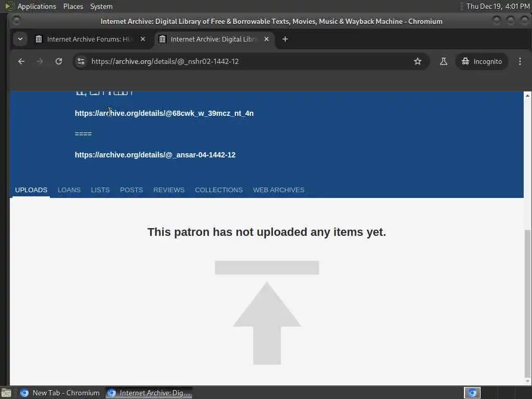
Task: Reload the current page
Action: 59,61
